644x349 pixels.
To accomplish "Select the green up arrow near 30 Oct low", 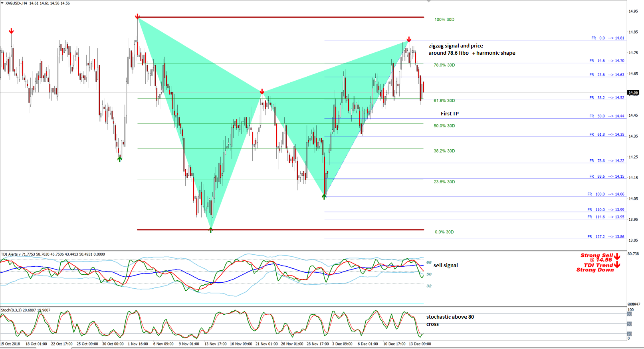I will [119, 159].
